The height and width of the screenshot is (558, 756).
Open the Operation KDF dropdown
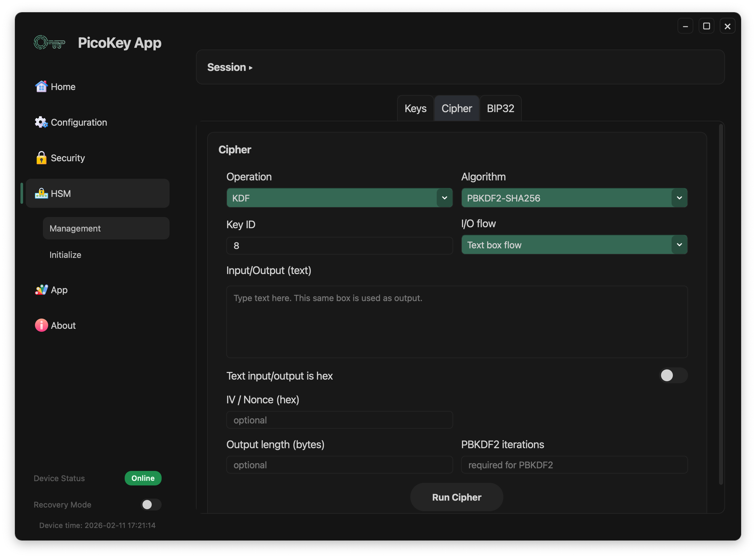point(339,198)
